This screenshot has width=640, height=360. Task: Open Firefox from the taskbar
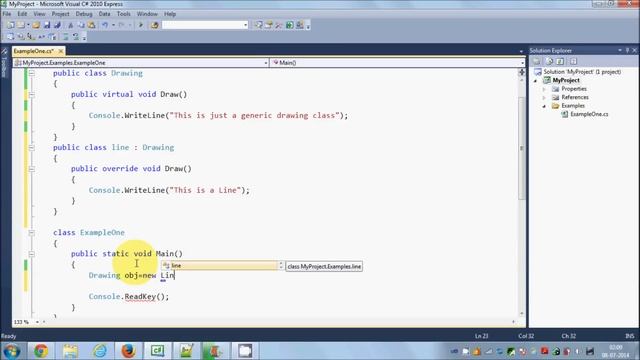tap(128, 351)
